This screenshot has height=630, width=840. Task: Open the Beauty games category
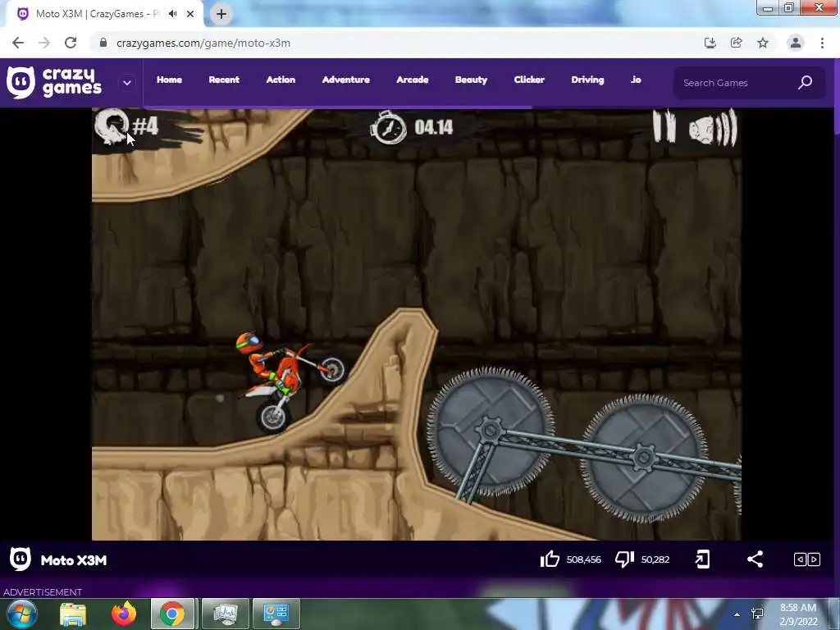pyautogui.click(x=472, y=80)
